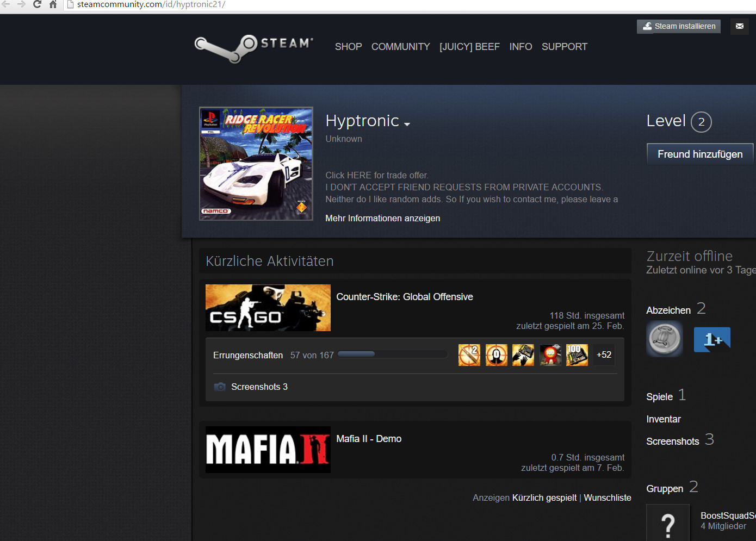
Task: Expand the Hyptronic name dropdown arrow
Action: click(x=407, y=125)
